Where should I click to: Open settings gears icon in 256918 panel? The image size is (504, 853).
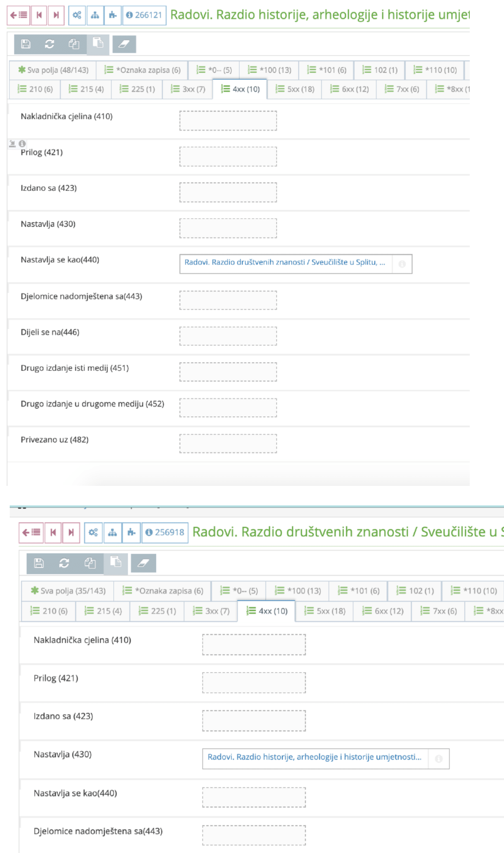93,532
